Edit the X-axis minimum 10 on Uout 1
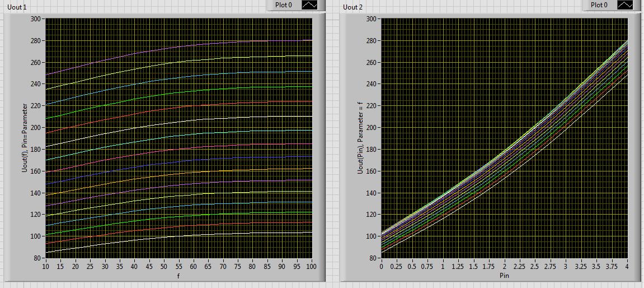This screenshot has height=288, width=644. pos(46,266)
